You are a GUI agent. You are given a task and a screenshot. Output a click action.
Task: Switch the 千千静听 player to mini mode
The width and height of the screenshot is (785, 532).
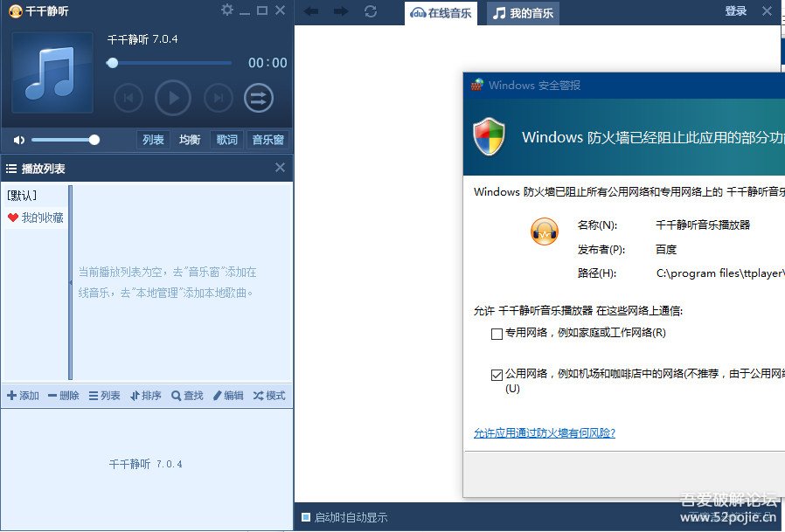(262, 10)
